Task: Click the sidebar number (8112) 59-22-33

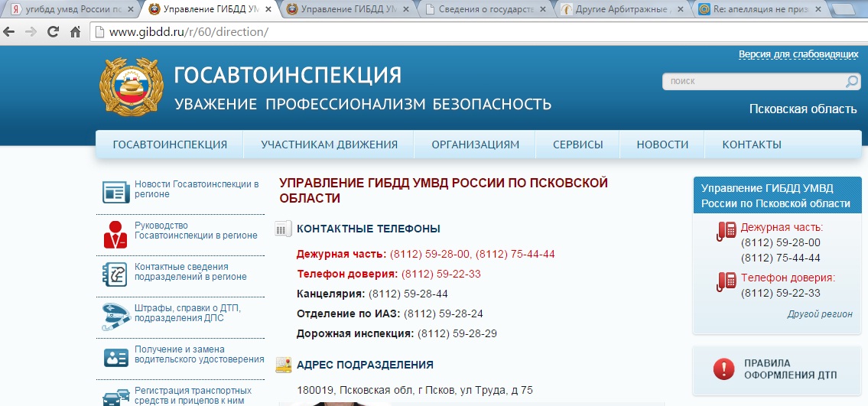Action: (x=781, y=293)
